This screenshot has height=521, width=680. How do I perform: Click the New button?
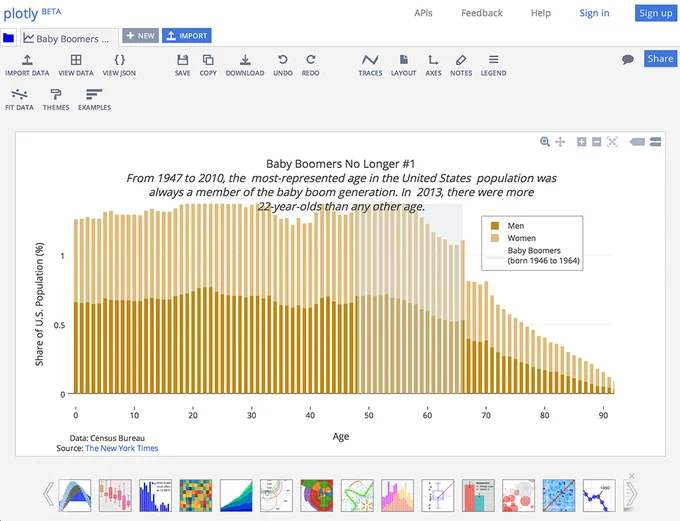[x=141, y=36]
